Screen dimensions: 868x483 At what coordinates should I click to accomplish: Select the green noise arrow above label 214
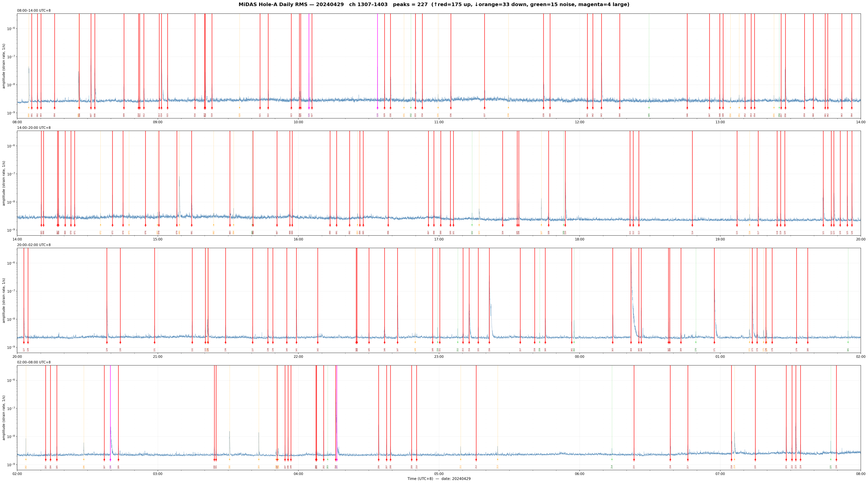[612, 459]
